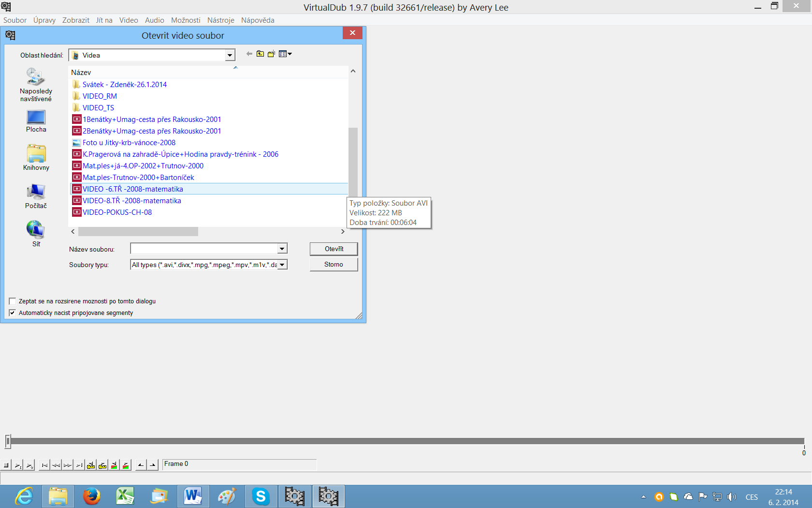812x508 pixels.
Task: Set the mark-out selection point
Action: click(x=153, y=465)
